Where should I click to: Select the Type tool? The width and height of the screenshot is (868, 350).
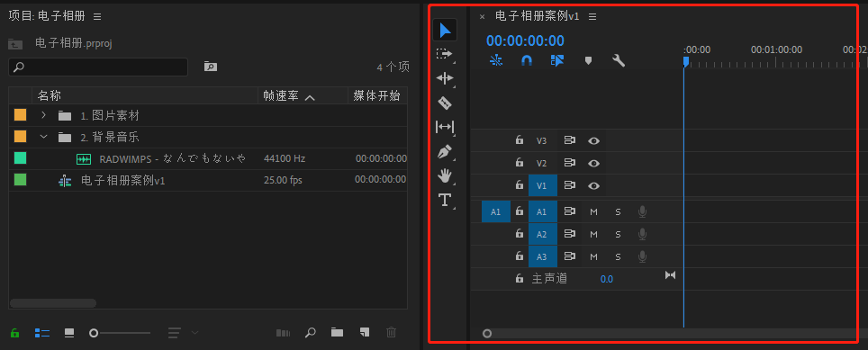click(x=445, y=200)
